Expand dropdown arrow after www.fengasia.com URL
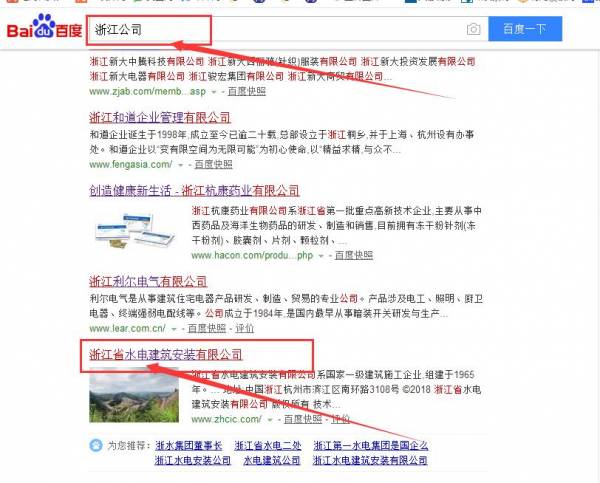 click(181, 165)
